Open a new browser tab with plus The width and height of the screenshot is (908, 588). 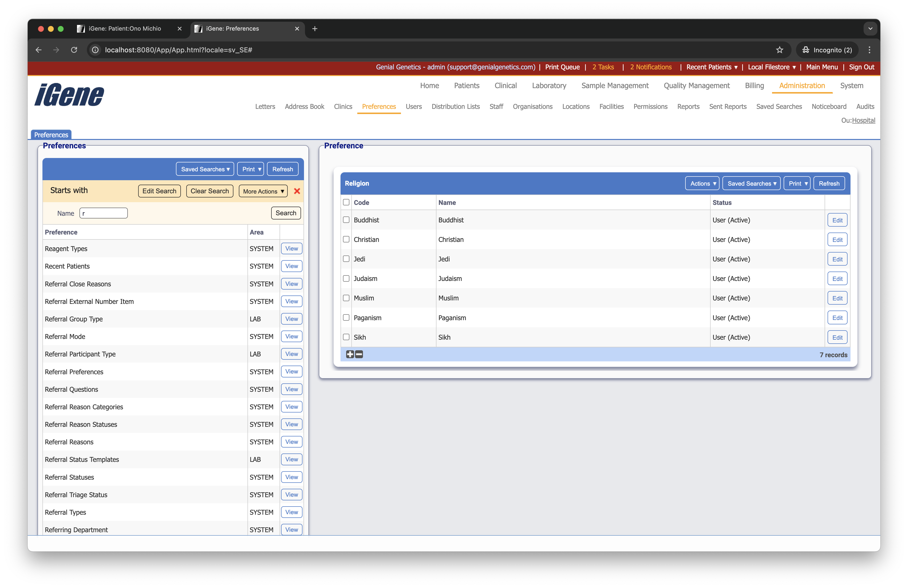(315, 29)
